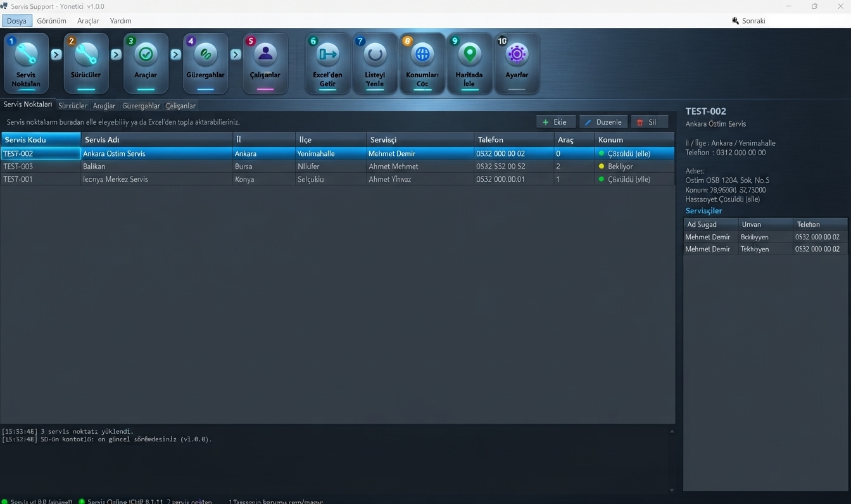Sort by Servis Adı column header
The width and height of the screenshot is (851, 504).
156,139
